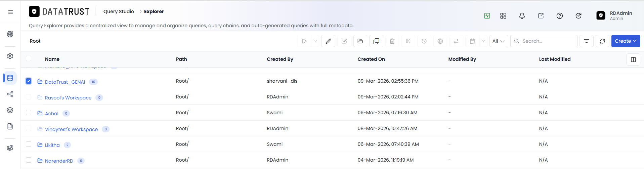
Task: Expand the All filter dropdown
Action: (499, 41)
